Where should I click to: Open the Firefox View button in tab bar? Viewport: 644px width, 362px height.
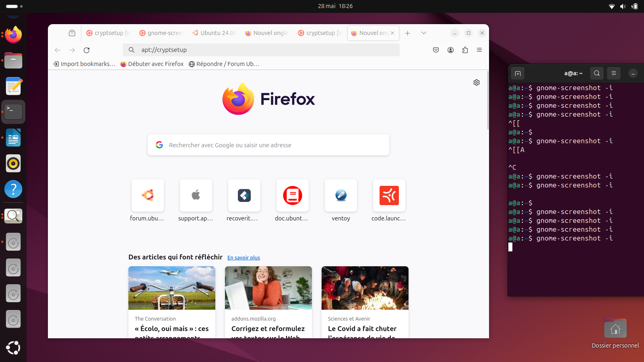coord(72,33)
